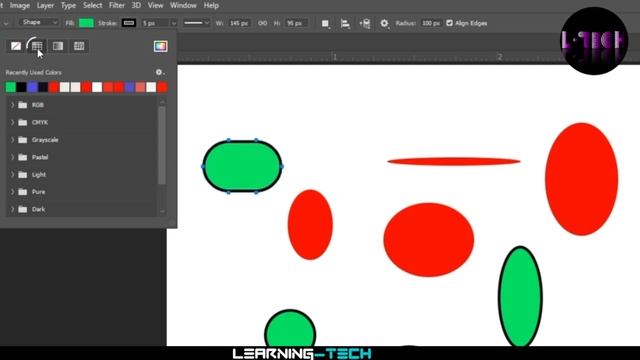The height and width of the screenshot is (360, 640).
Task: Open the stroke width dropdown arrow
Action: tap(173, 23)
